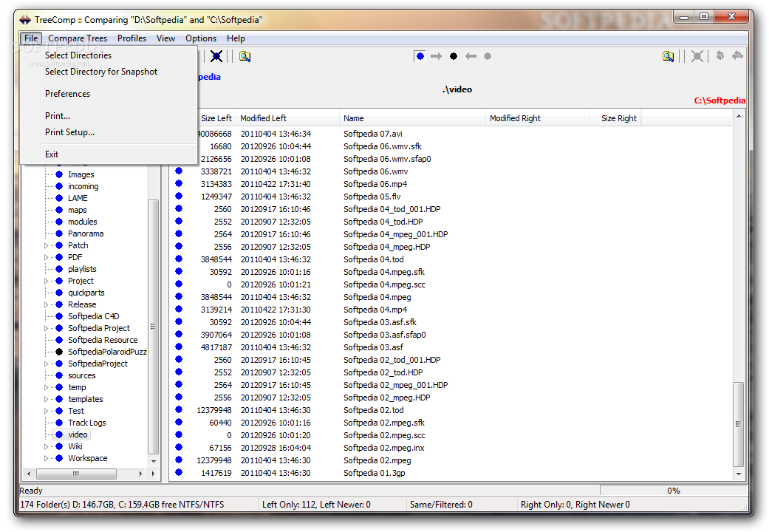Screen dimensions: 769x532
Task: Expand the Project folder node
Action: click(x=47, y=282)
